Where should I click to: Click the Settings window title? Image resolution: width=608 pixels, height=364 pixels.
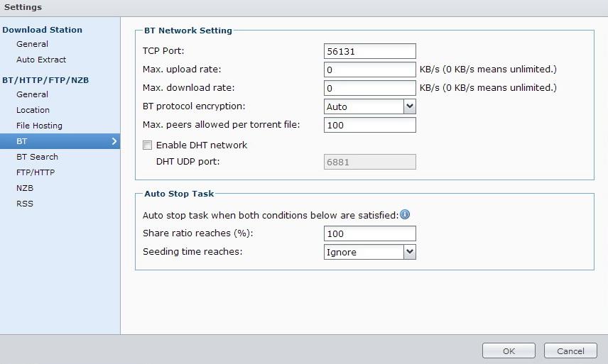coord(23,7)
